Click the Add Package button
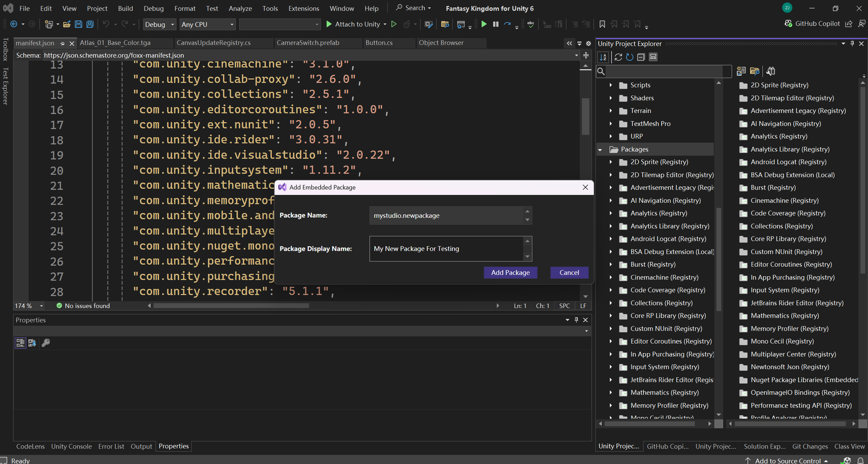Image resolution: width=868 pixels, height=464 pixels. tap(510, 272)
